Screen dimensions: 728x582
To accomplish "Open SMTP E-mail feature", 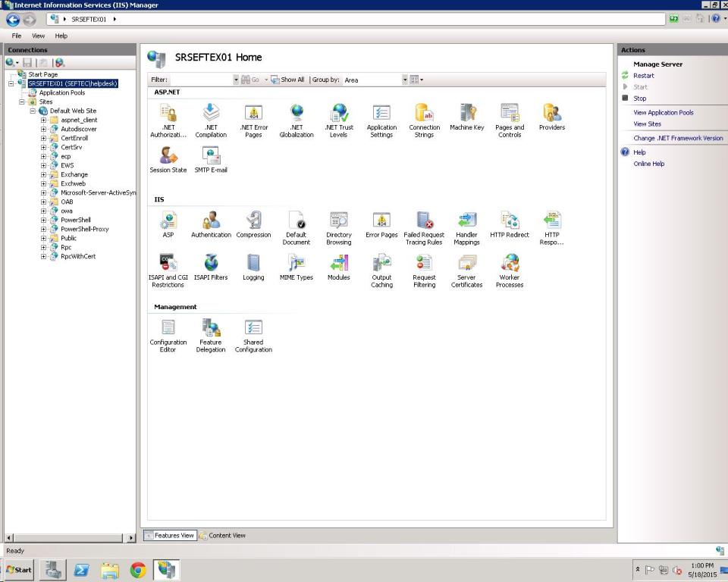I will pos(211,160).
